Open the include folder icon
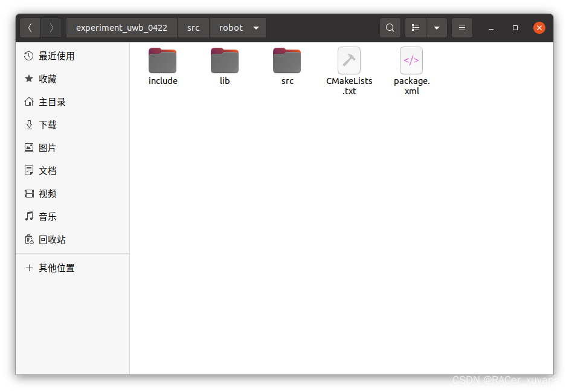Screen dimensions: 569x392 [x=162, y=60]
